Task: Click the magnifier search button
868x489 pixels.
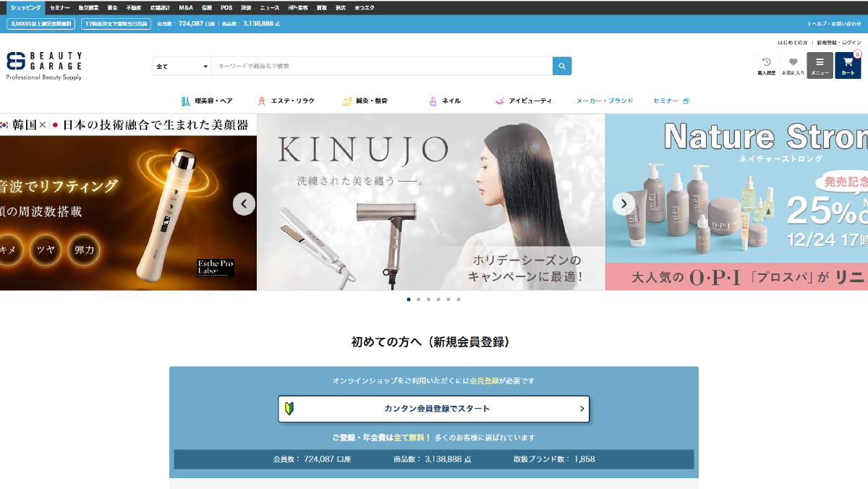Action: pyautogui.click(x=562, y=66)
